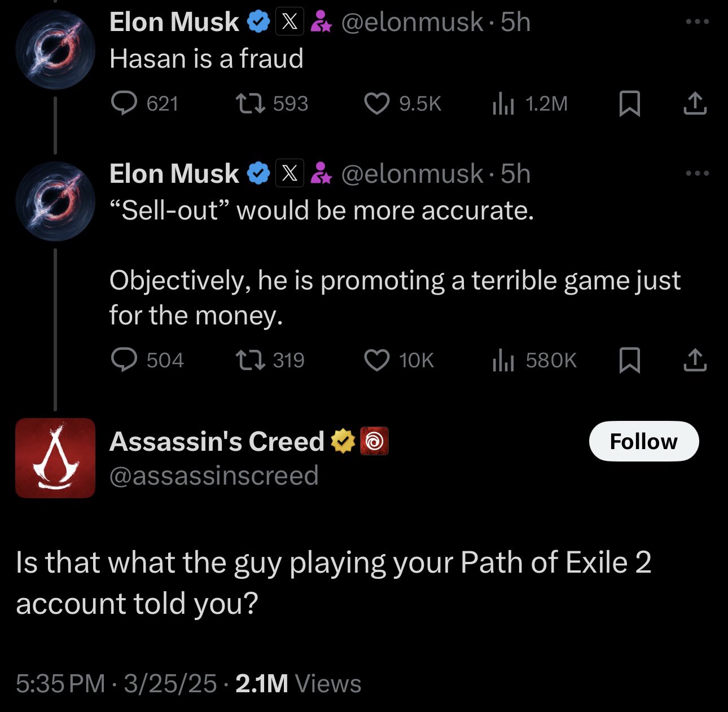Share the "Hasan is a fraud" post

click(x=695, y=103)
